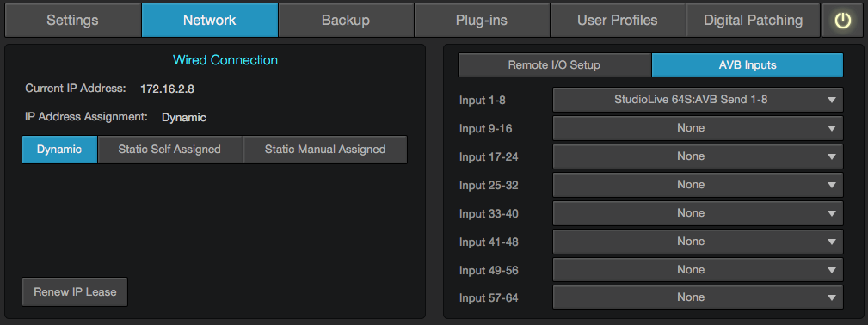
Task: Click Input 1-8 dropdown arrow
Action: (x=832, y=101)
